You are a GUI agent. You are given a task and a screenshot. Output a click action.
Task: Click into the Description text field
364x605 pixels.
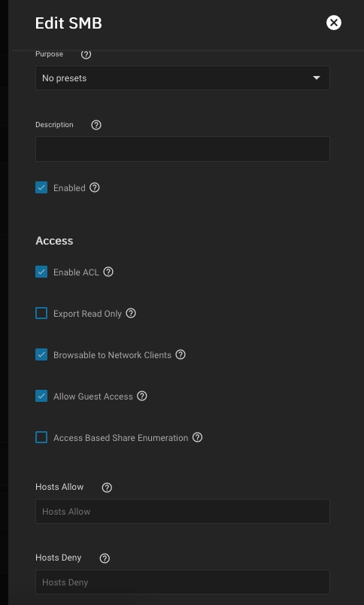[183, 149]
